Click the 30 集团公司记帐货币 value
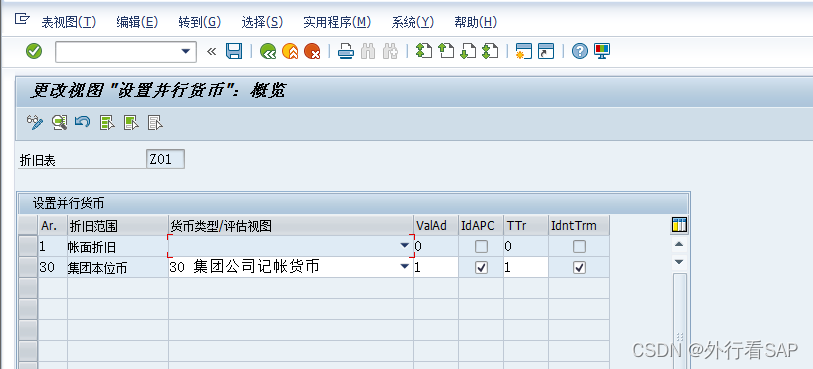 pos(244,267)
